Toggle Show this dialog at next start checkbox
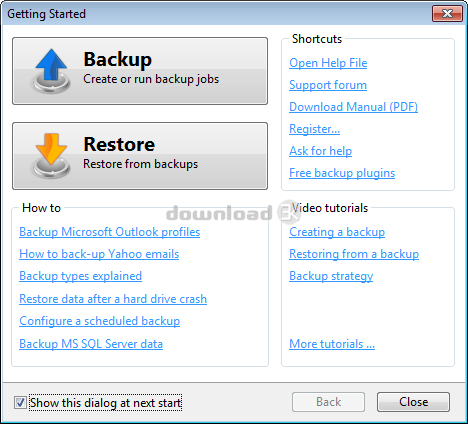Screen dimensions: 468x424 [x=20, y=402]
